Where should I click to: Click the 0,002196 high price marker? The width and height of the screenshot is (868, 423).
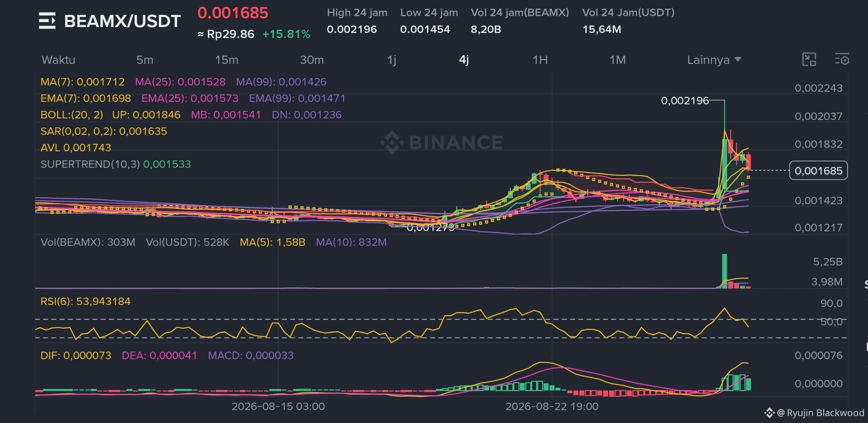click(685, 101)
